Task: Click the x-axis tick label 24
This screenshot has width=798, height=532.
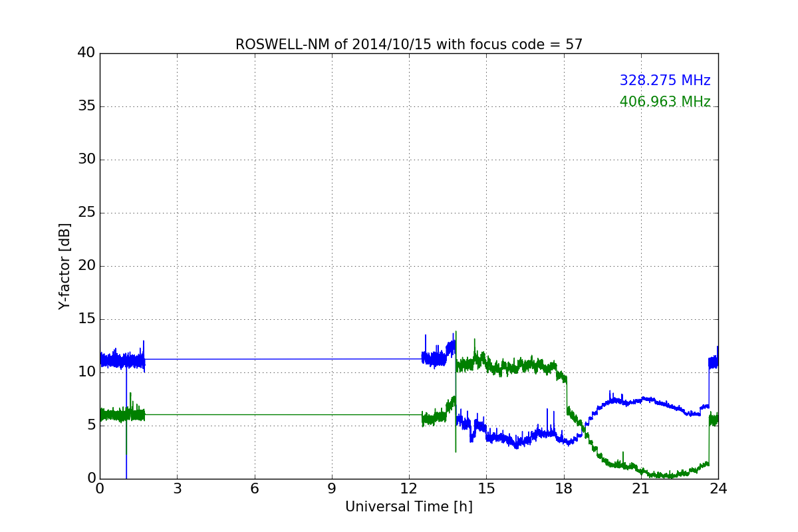Action: [x=718, y=489]
